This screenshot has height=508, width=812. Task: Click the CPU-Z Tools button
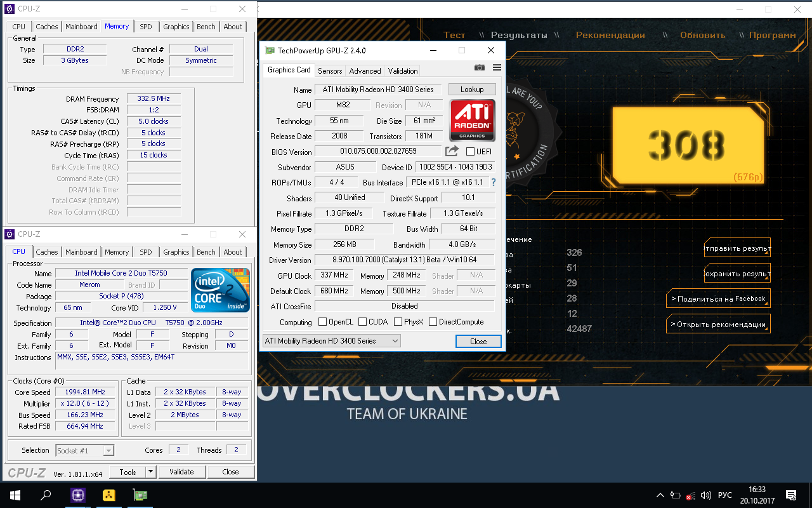128,472
